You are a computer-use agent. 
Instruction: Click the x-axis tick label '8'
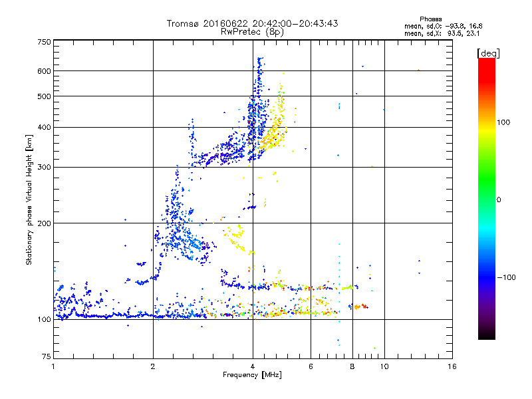[352, 366]
